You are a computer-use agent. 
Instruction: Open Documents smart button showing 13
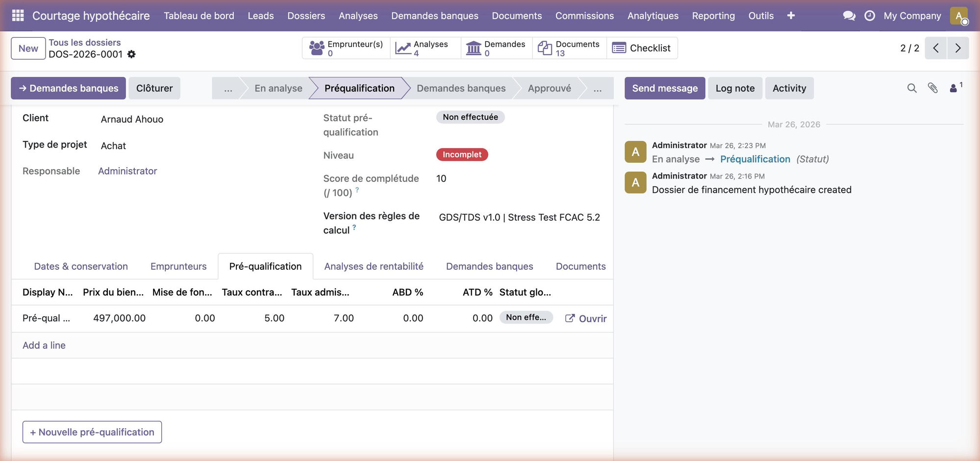[570, 48]
